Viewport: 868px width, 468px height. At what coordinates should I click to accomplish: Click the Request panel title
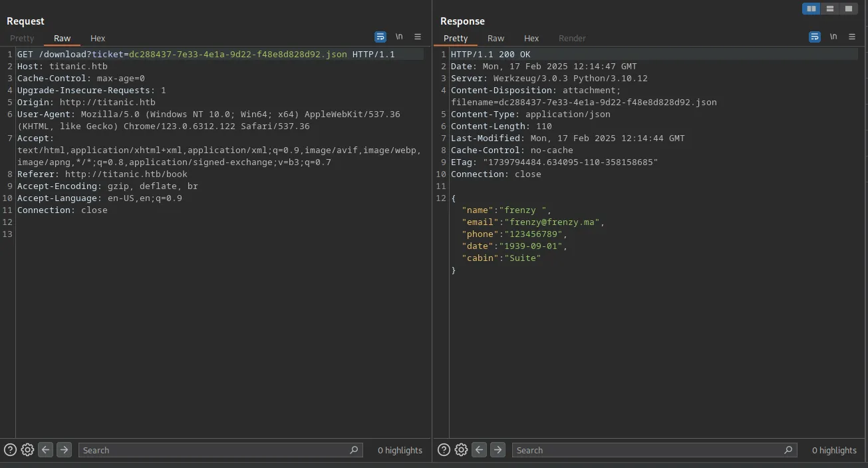(x=26, y=21)
